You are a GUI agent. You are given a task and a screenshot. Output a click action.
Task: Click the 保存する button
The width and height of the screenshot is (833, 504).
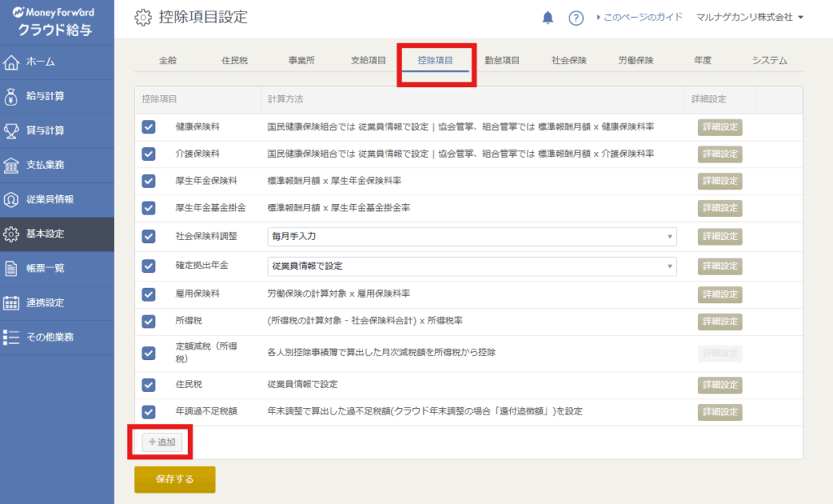[175, 480]
